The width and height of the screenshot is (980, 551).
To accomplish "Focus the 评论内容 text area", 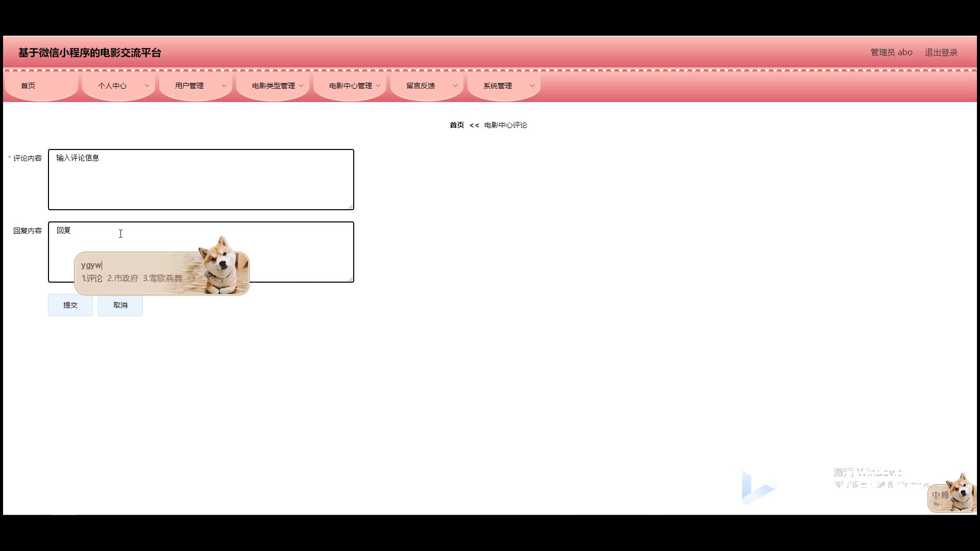I will (x=201, y=180).
